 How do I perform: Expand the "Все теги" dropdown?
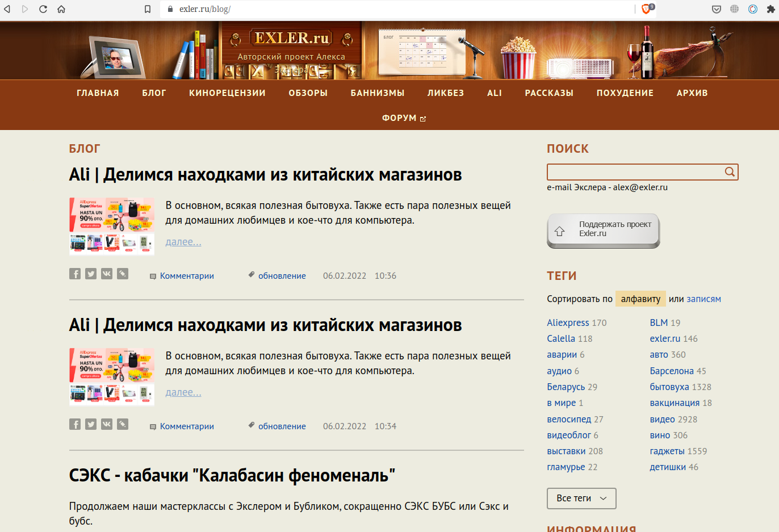tap(581, 499)
